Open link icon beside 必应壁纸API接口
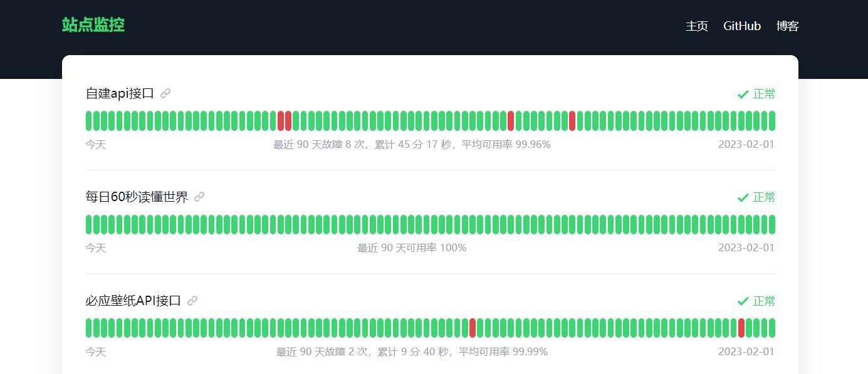 coord(192,301)
